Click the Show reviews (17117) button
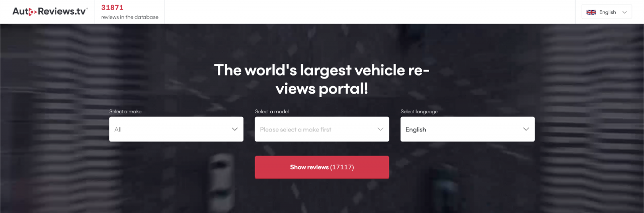 [322, 167]
